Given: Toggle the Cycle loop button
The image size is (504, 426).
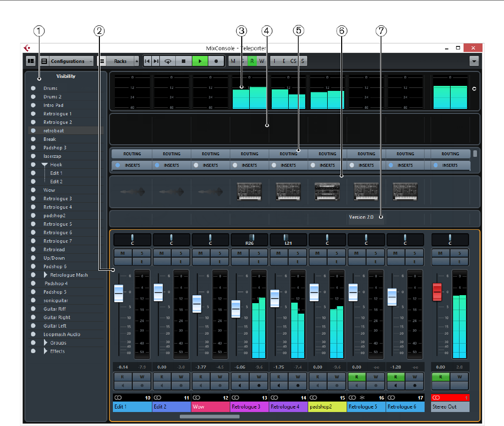Looking at the screenshot, I should [x=168, y=61].
